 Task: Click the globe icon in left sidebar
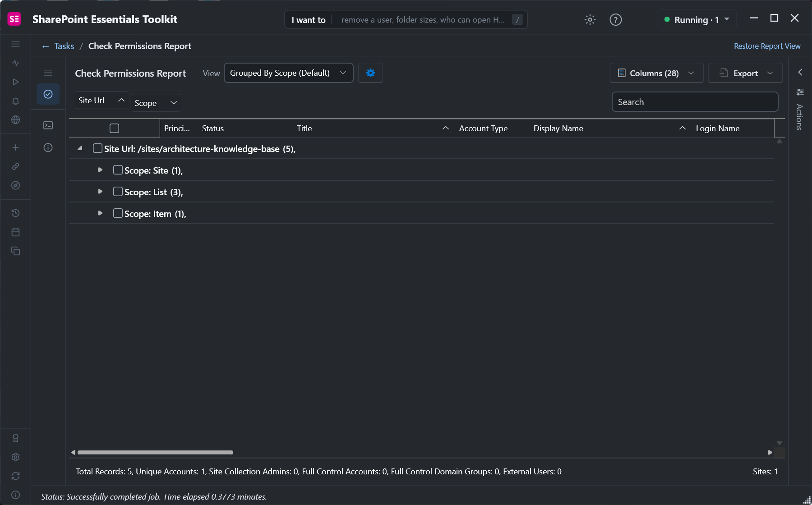[16, 120]
